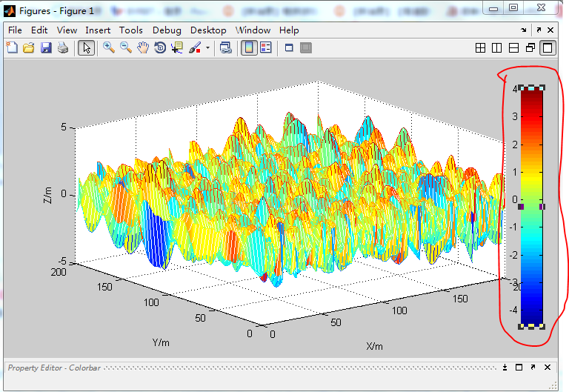Print the figure using the printer icon
The width and height of the screenshot is (569, 392).
pyautogui.click(x=63, y=48)
